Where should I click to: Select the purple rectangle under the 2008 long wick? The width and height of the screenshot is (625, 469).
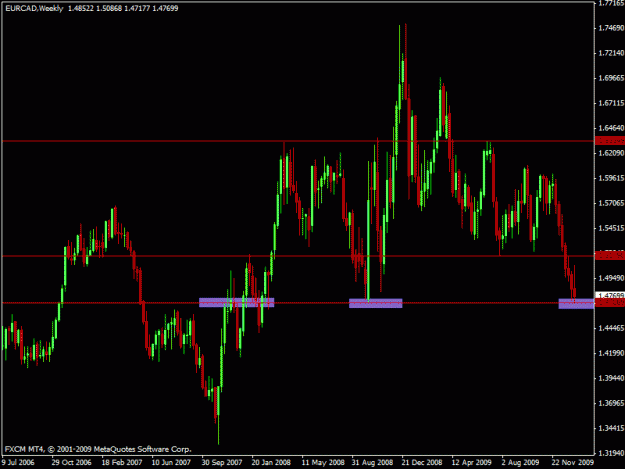(376, 303)
